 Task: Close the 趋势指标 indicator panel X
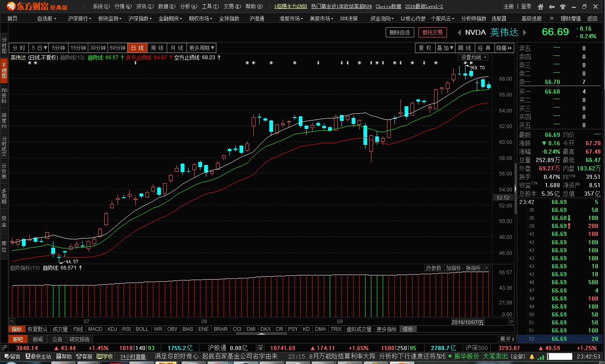pyautogui.click(x=487, y=268)
